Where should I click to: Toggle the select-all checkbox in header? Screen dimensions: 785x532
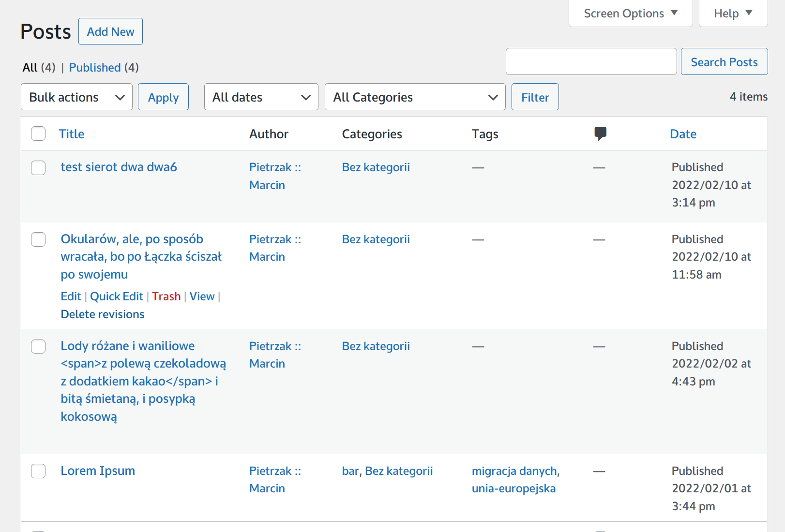pyautogui.click(x=38, y=133)
